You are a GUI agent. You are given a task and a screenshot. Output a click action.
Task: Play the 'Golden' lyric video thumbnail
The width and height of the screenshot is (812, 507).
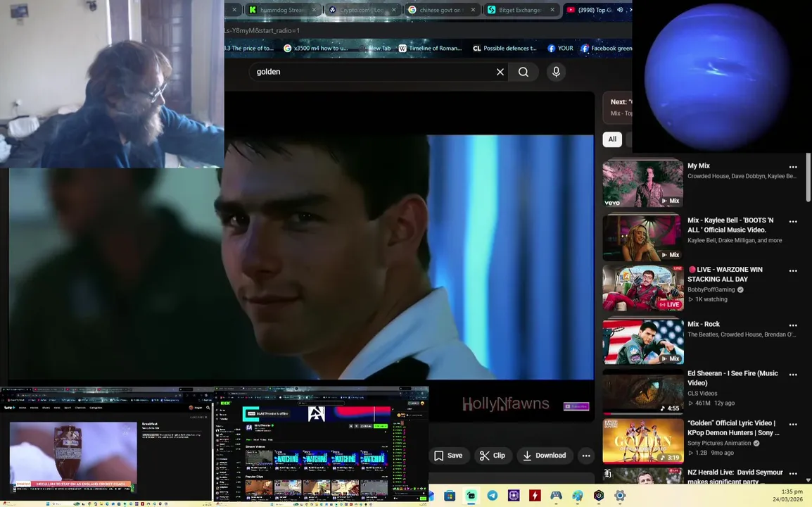[x=643, y=442]
